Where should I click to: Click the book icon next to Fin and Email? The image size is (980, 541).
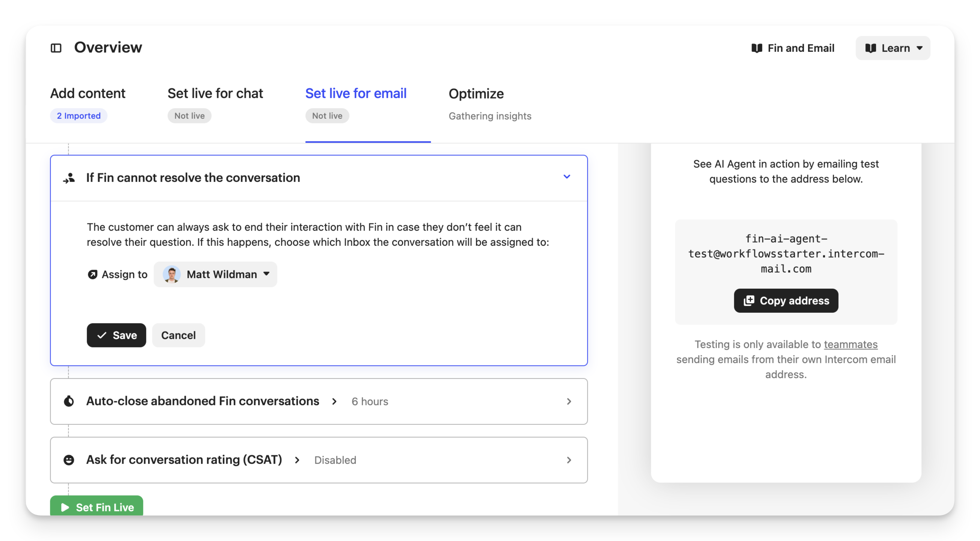(x=757, y=48)
